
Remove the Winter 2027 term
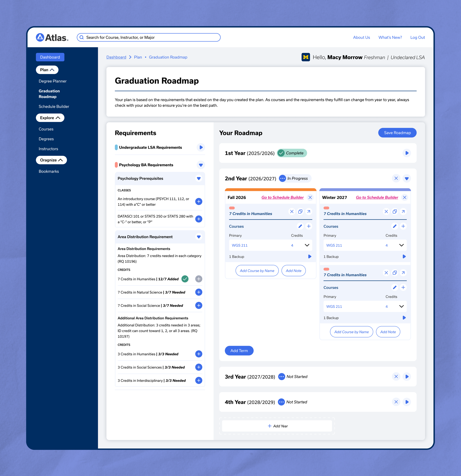(x=404, y=197)
